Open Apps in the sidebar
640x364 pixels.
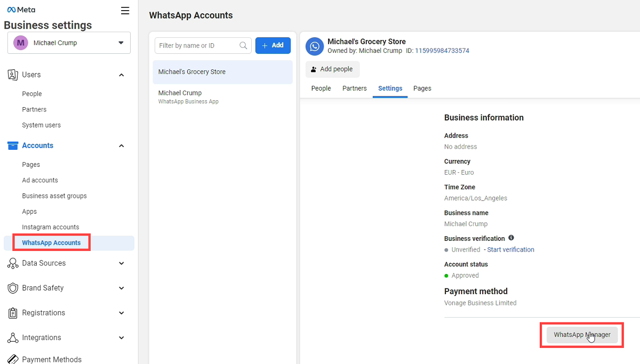point(29,212)
